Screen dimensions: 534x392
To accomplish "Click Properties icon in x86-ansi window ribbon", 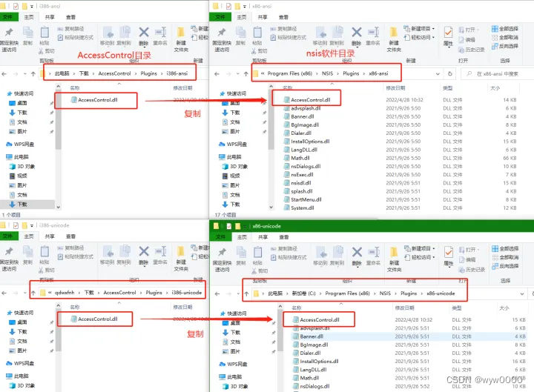I will pos(448,36).
